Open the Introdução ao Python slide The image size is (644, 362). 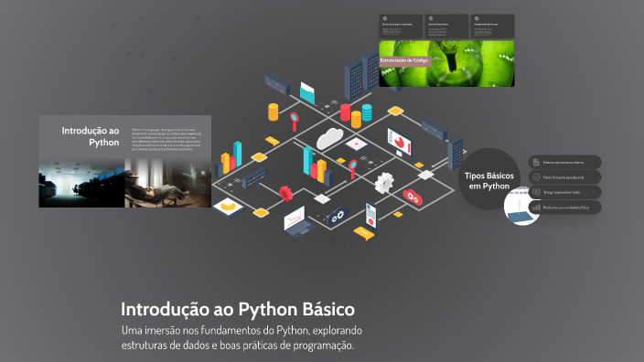(x=124, y=161)
